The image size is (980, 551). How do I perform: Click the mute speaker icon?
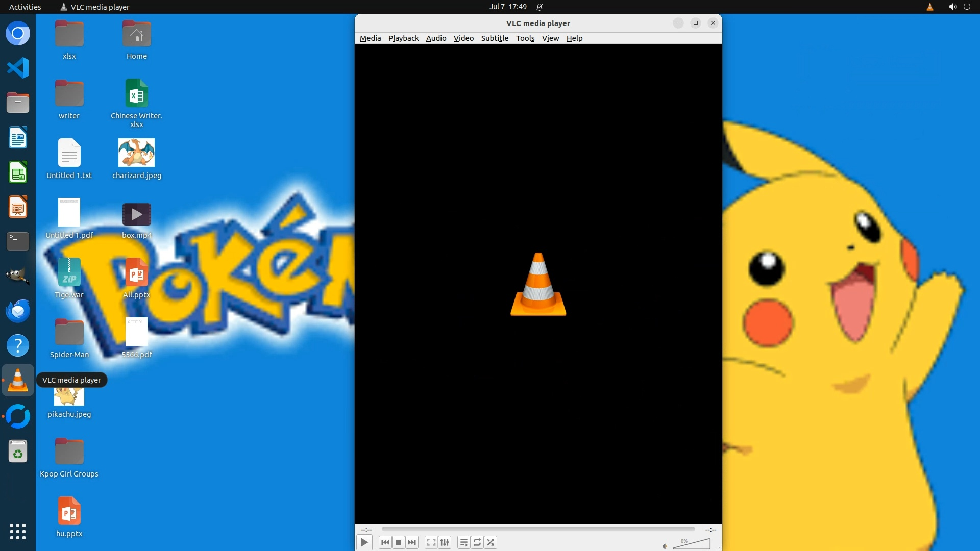point(665,546)
